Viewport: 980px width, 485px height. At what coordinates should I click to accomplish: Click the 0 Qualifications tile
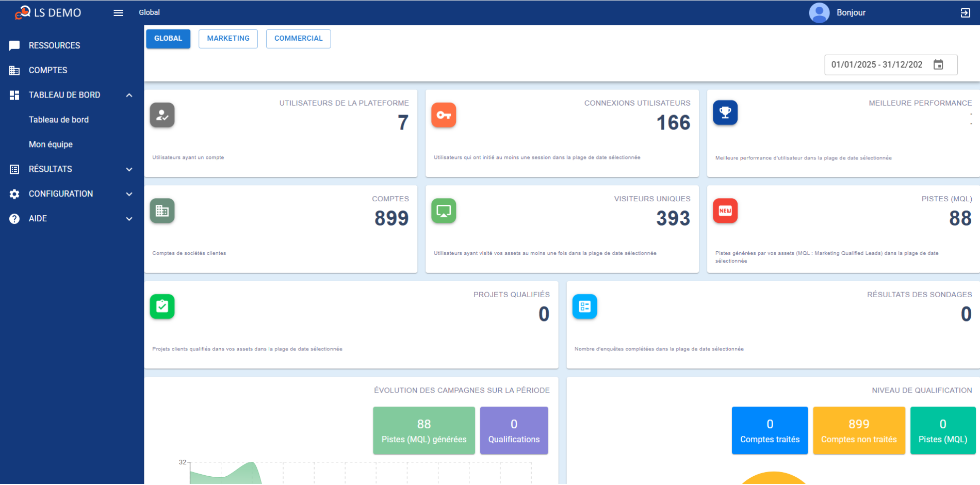pos(514,431)
